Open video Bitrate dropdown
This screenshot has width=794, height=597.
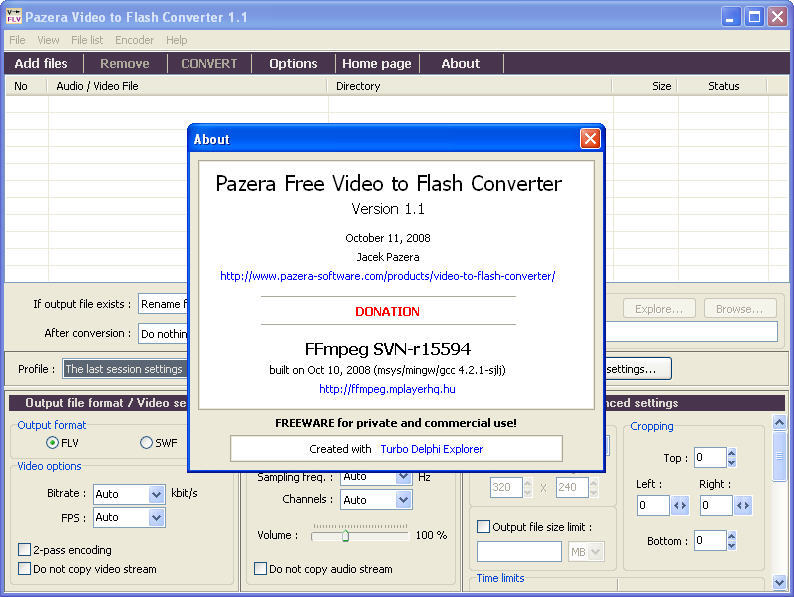[x=156, y=494]
